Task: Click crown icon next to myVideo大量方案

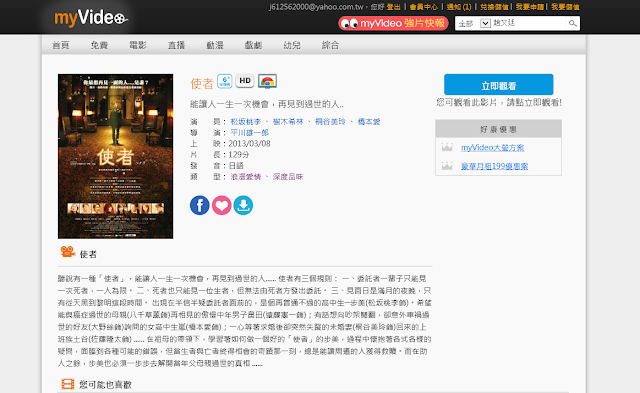Action: click(447, 147)
